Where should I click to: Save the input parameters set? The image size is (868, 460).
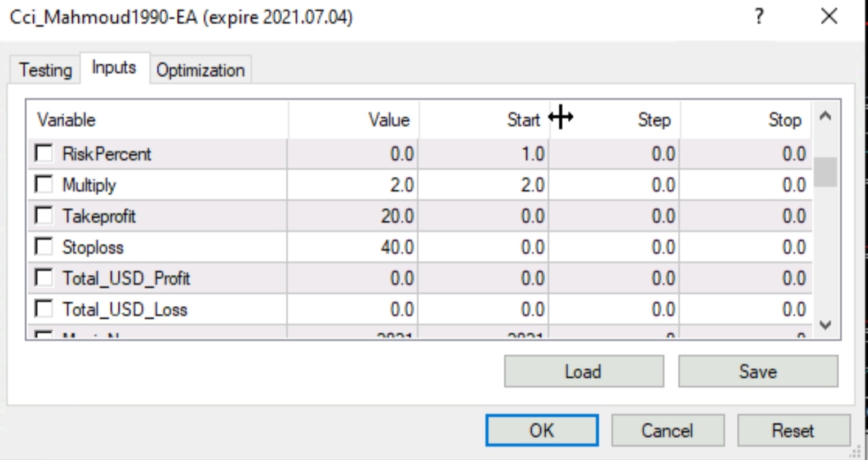(758, 372)
